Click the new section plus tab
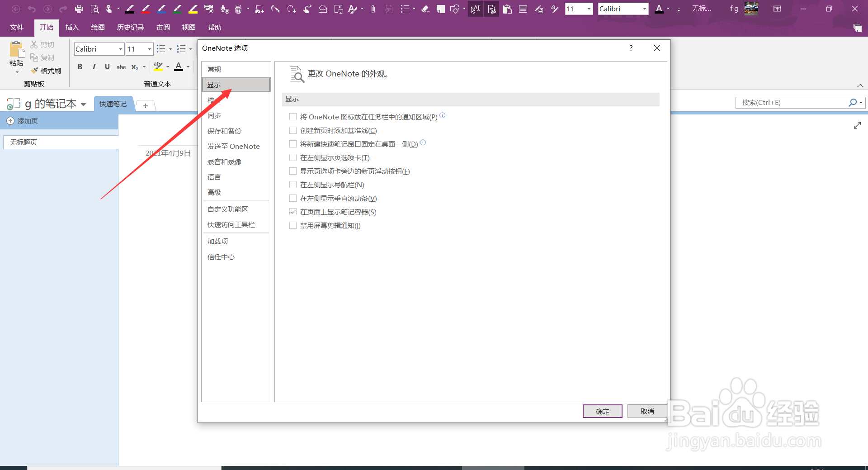The image size is (868, 470). [x=146, y=105]
